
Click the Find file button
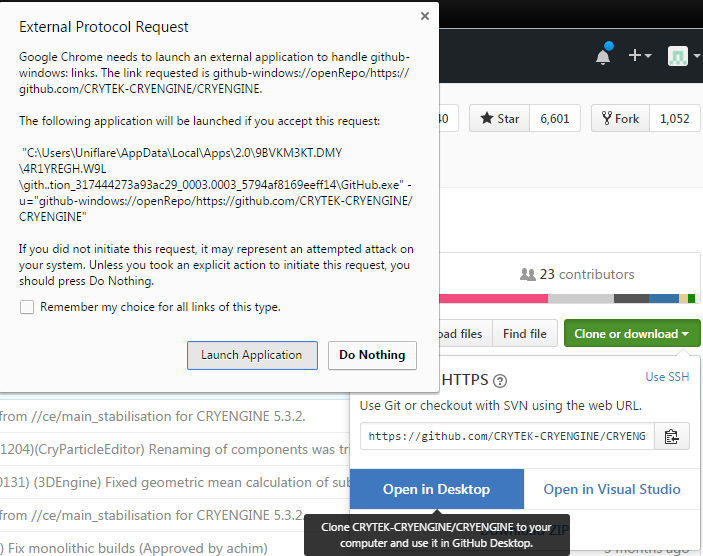coord(525,334)
